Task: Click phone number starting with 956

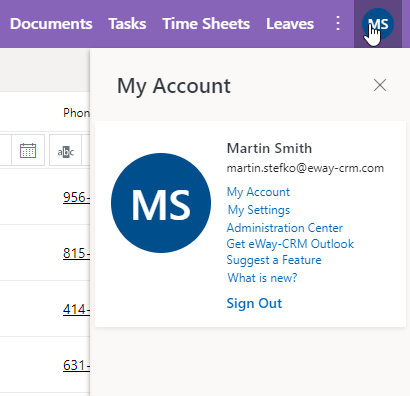Action: 76,197
